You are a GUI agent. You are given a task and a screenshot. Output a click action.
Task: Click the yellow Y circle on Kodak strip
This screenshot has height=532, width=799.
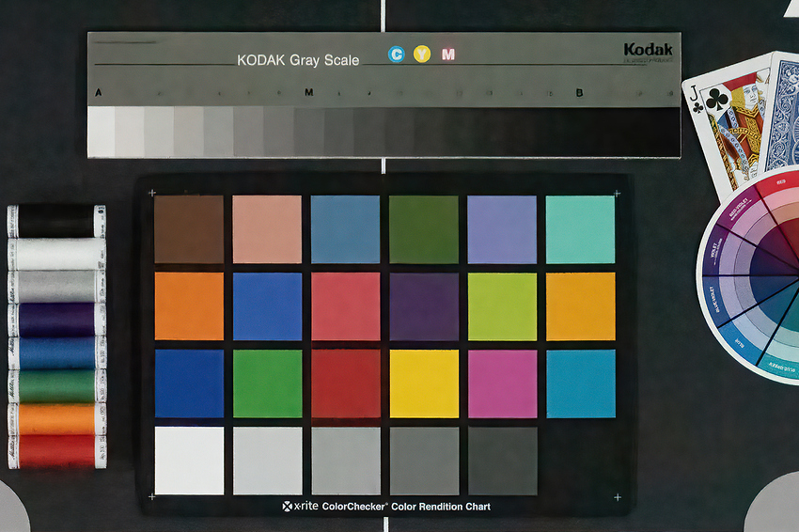coord(422,54)
